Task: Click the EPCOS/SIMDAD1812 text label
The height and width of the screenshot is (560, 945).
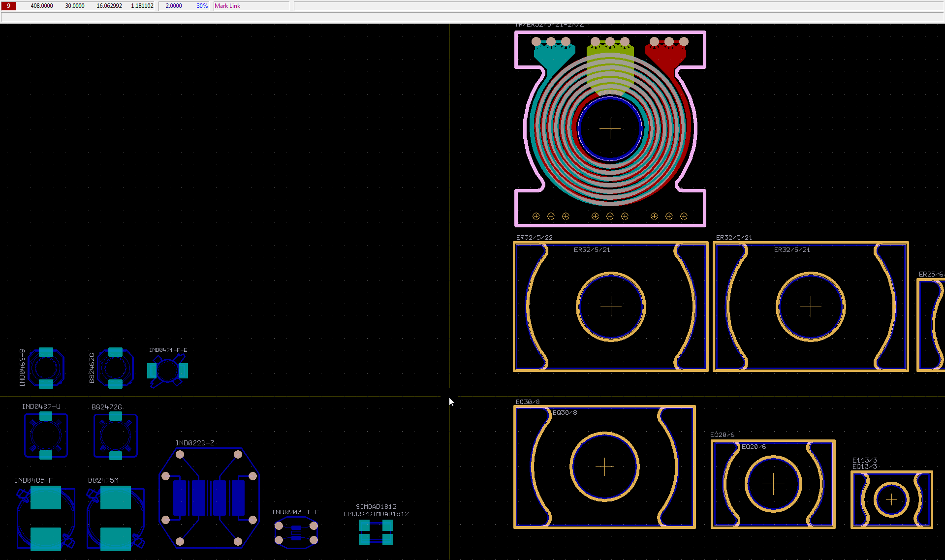Action: [x=376, y=514]
